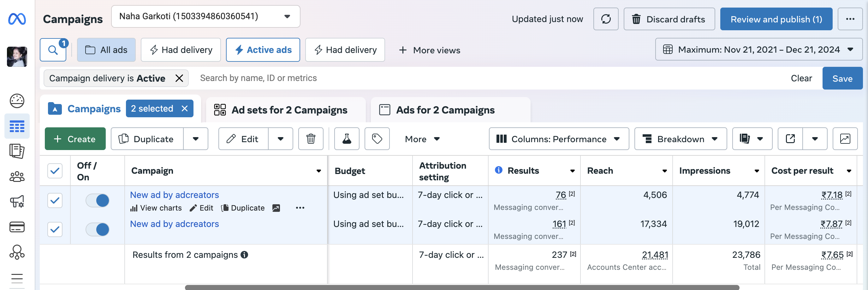
Task: Uncheck the second campaign row checkbox
Action: 55,229
